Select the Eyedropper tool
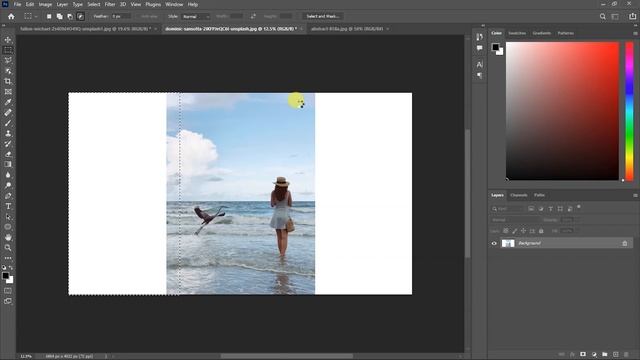This screenshot has width=640, height=360. click(8, 102)
